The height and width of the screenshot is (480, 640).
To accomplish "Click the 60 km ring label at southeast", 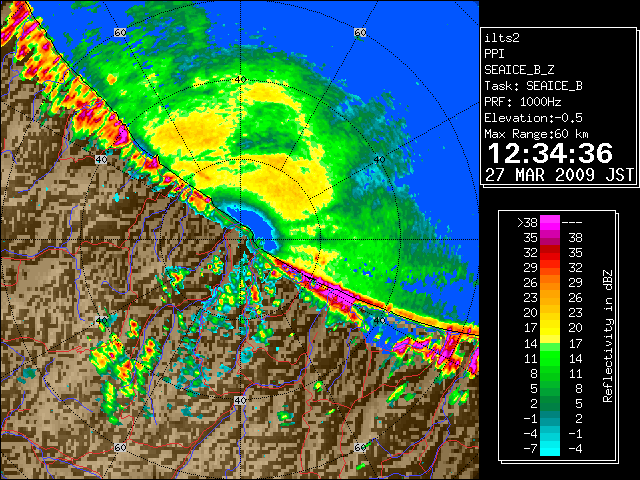I will [x=360, y=447].
